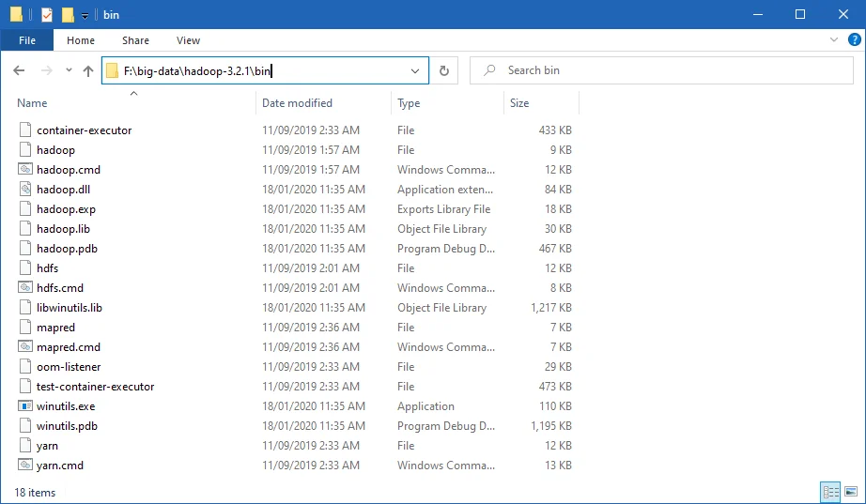Viewport: 866px width, 504px height.
Task: Expand the ribbon with the chevron
Action: tap(835, 41)
